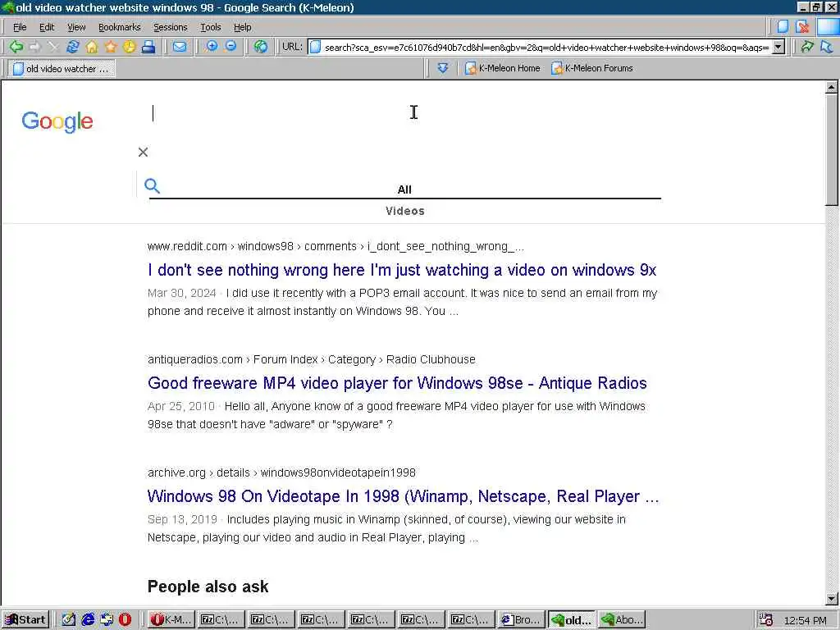Select the 'old video watcher' tab

click(x=62, y=69)
